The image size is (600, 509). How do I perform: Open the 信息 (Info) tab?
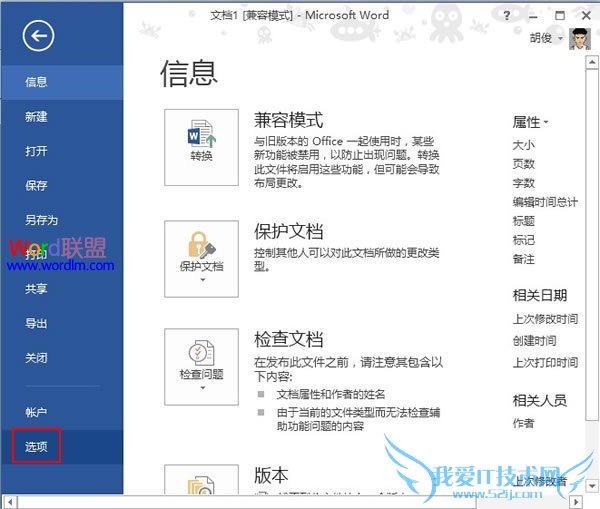62,82
